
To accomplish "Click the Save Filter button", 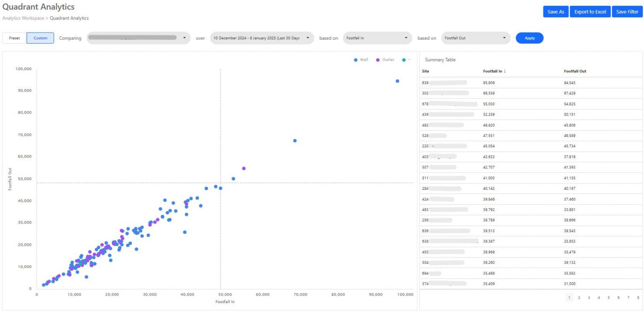I will click(627, 11).
